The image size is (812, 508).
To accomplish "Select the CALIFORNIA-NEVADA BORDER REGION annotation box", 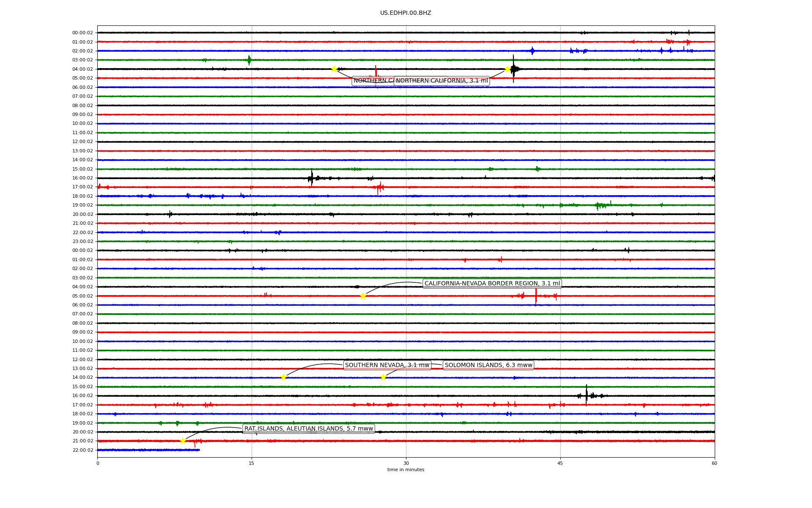I will point(492,284).
